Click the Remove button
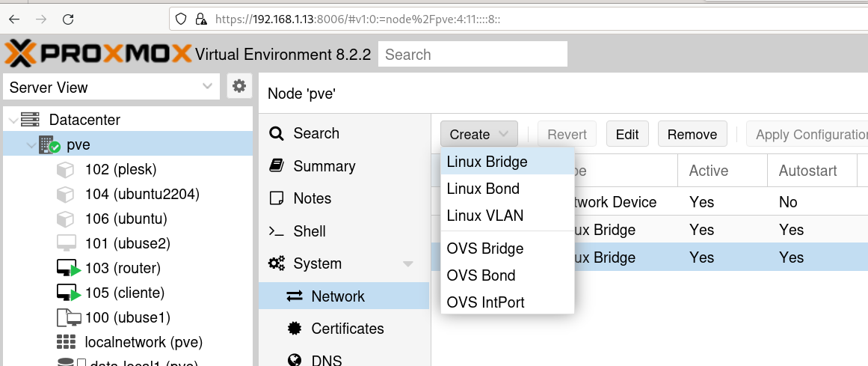Viewport: 868px width, 366px height. (692, 135)
